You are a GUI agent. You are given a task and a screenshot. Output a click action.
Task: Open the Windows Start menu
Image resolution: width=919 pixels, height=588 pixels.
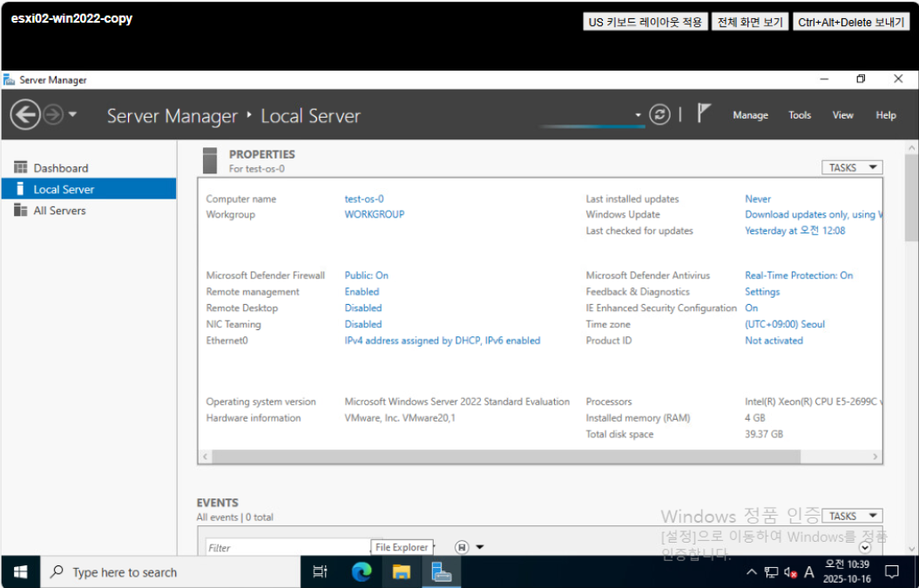point(21,572)
